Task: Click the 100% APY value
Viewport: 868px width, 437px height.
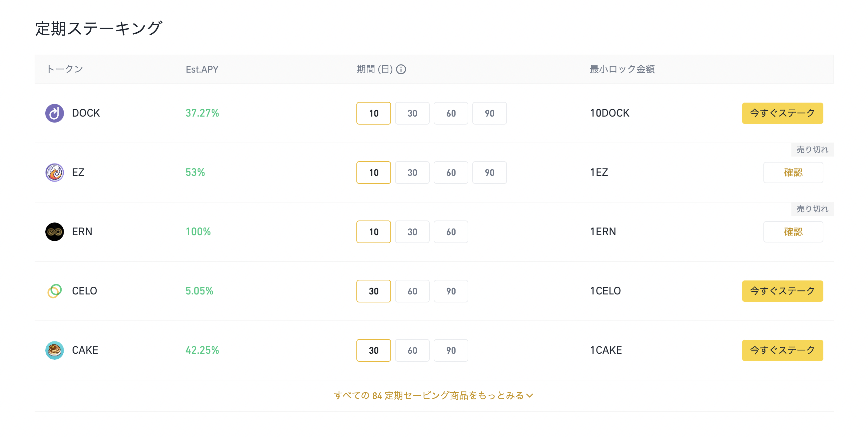Action: point(198,232)
